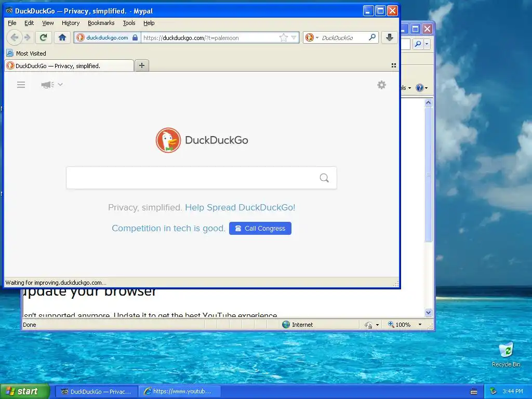Open the Bookmarks menu
The height and width of the screenshot is (399, 532).
point(101,23)
